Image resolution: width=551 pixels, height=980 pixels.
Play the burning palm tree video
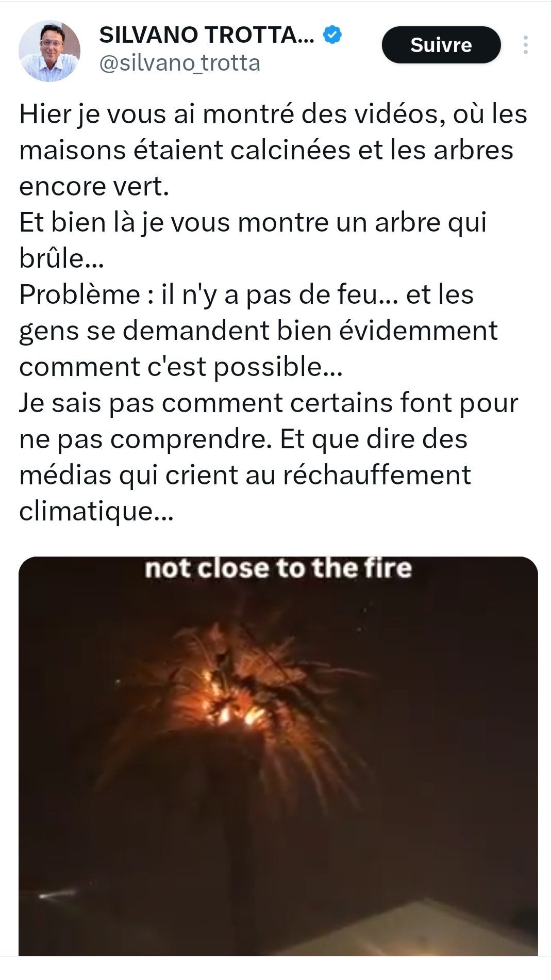click(278, 756)
